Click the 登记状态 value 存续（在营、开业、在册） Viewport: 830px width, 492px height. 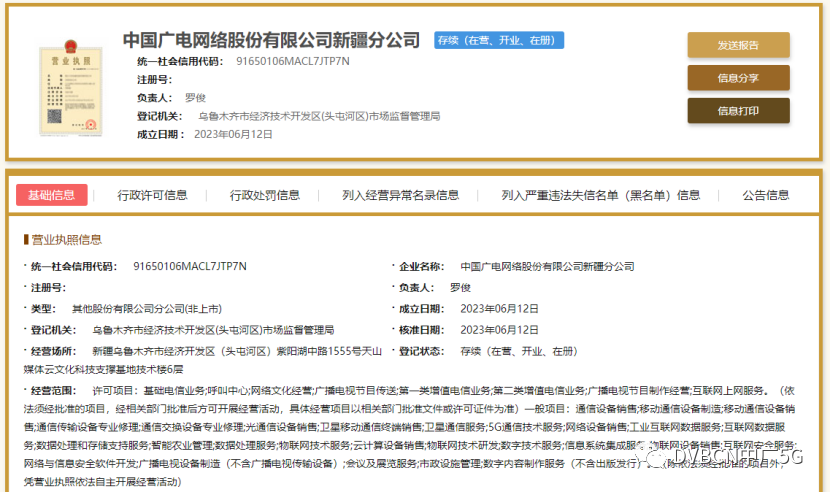519,351
